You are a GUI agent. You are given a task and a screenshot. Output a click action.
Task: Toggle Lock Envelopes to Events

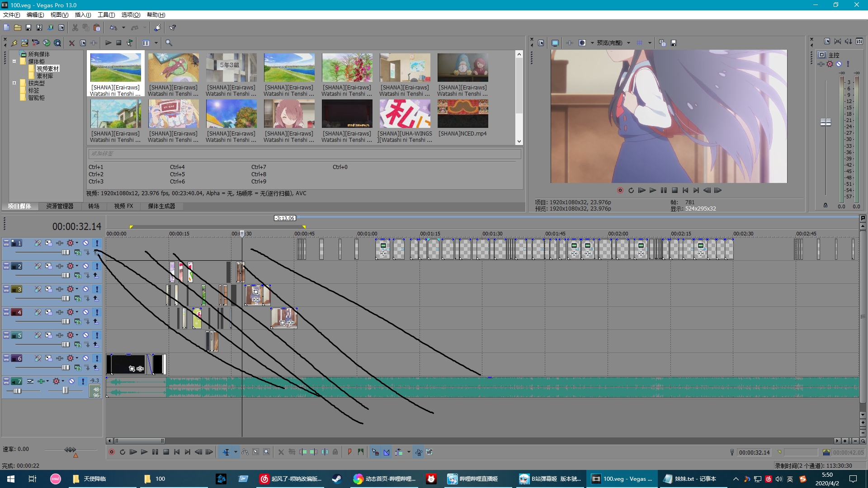(419, 452)
